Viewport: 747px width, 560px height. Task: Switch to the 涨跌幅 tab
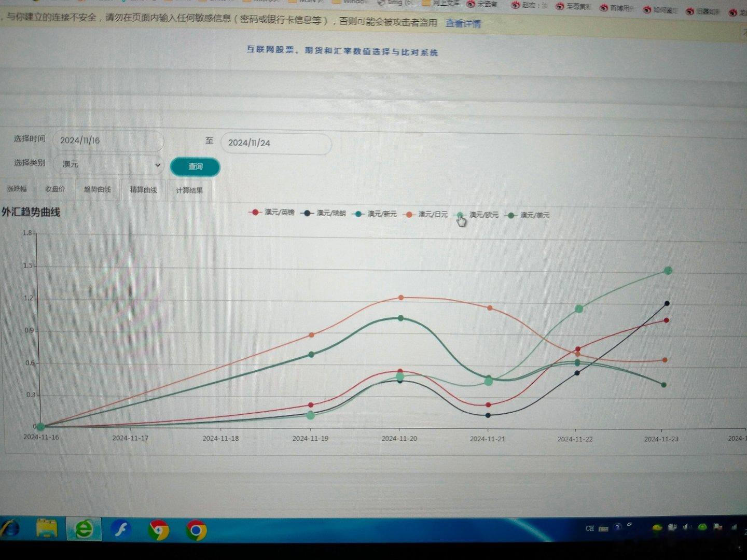(17, 189)
